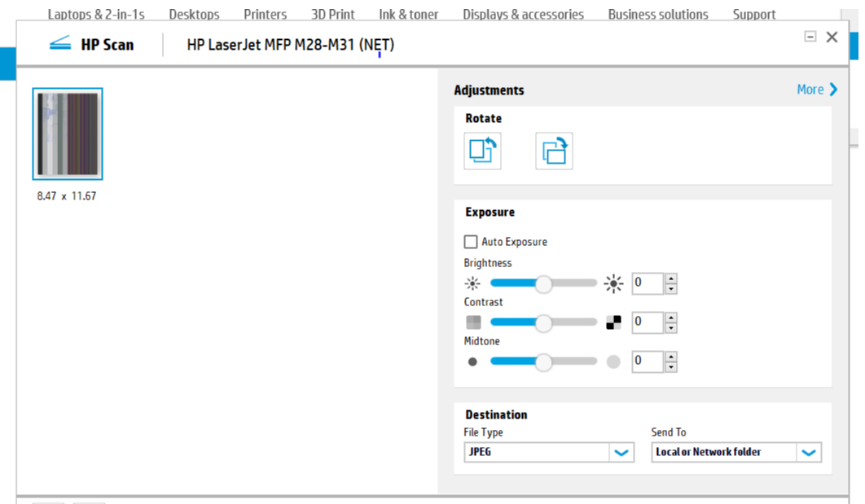Increase Midtone with the up arrow
865x504 pixels.
point(671,356)
